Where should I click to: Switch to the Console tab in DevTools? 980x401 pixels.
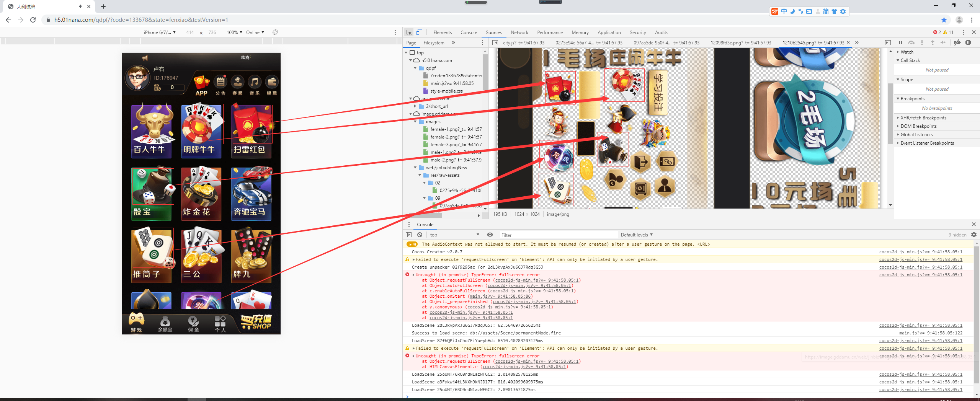click(x=469, y=33)
